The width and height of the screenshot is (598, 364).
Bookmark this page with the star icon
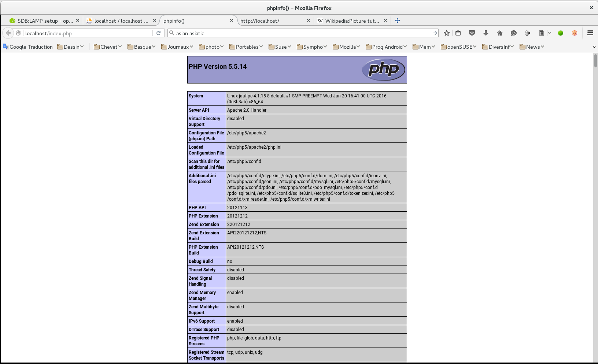tap(446, 33)
